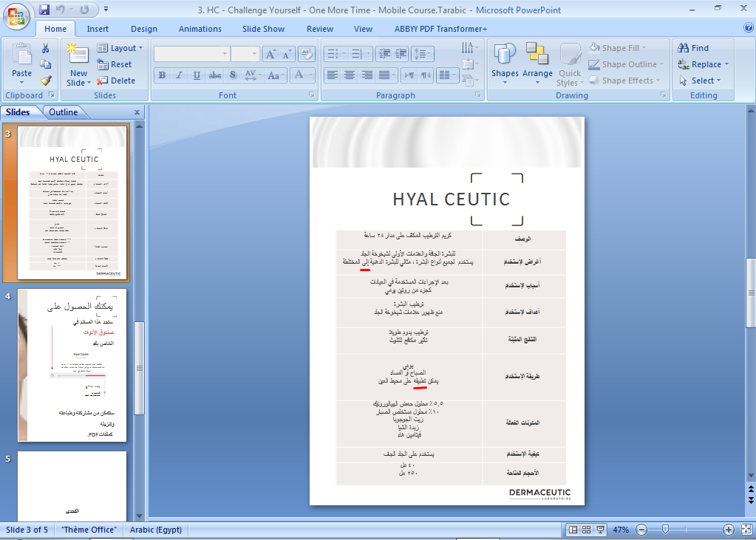This screenshot has width=756, height=540.
Task: Click the Office Button logo
Action: coord(16,16)
